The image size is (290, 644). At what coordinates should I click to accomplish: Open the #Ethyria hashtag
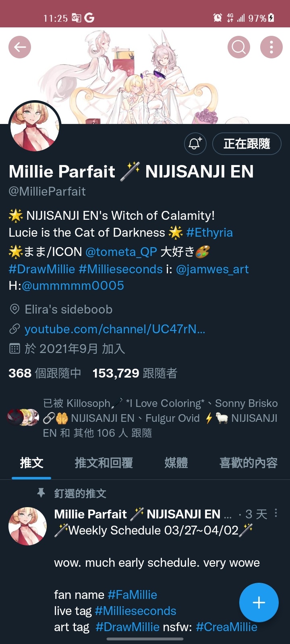tap(209, 233)
